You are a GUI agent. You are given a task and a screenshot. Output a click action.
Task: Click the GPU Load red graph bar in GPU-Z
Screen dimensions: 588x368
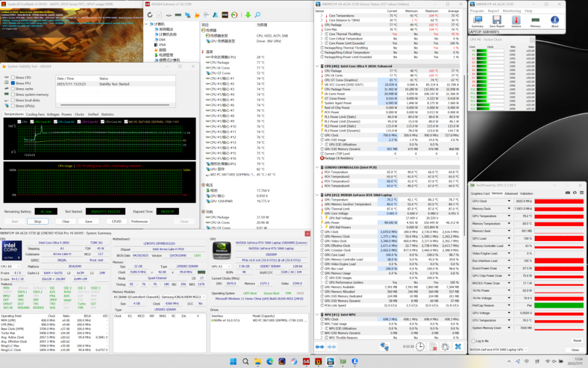(x=559, y=238)
